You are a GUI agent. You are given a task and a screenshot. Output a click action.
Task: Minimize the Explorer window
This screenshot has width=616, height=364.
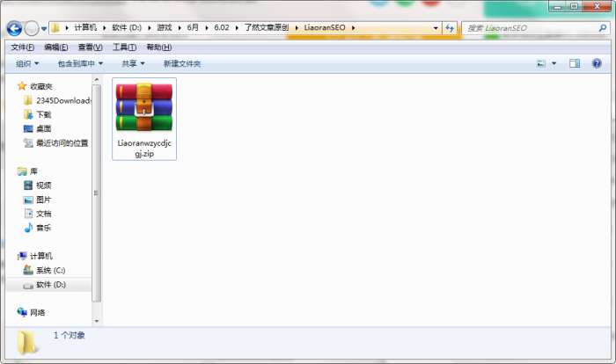coord(558,6)
